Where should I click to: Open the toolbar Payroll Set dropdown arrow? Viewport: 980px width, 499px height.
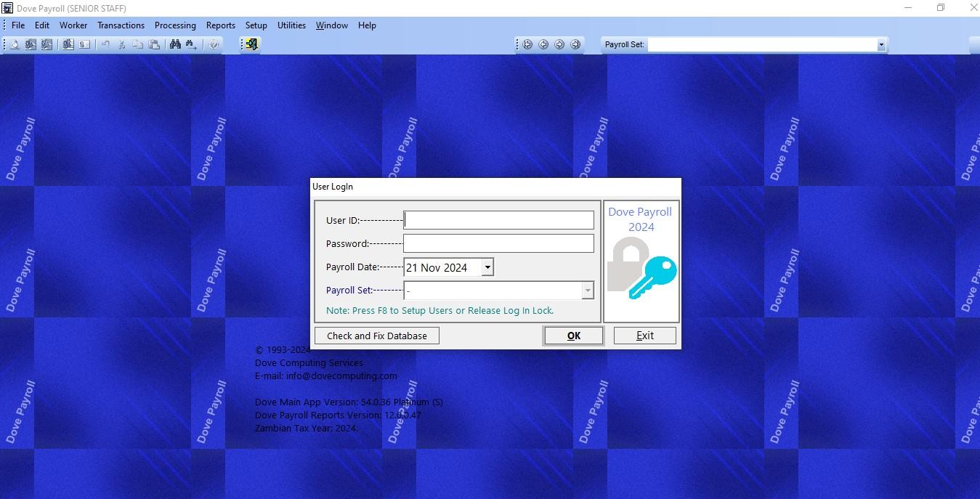[x=881, y=45]
